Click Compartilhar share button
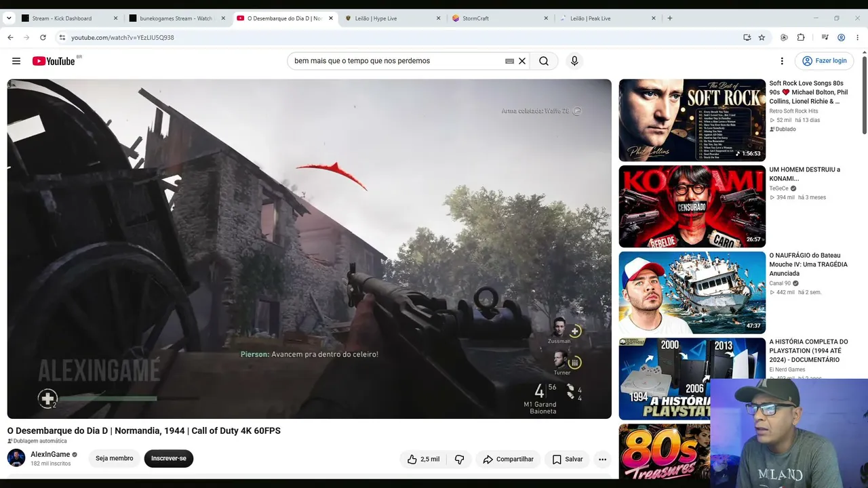The height and width of the screenshot is (488, 868). click(x=508, y=459)
